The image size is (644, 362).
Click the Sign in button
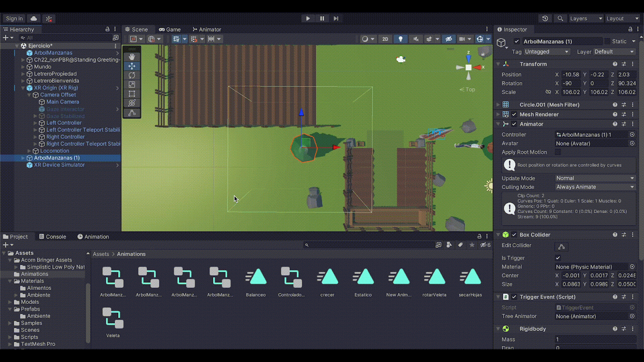(14, 19)
